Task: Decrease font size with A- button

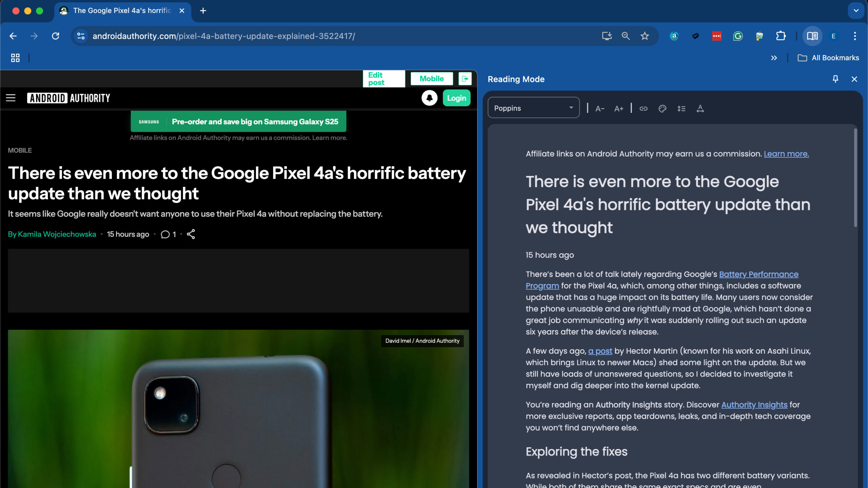Action: [x=599, y=109]
